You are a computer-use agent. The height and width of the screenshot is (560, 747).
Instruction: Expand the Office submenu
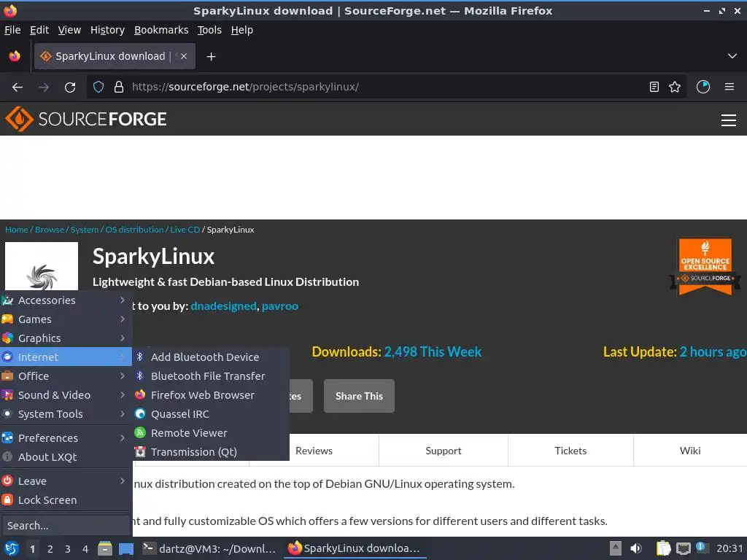[x=66, y=376]
